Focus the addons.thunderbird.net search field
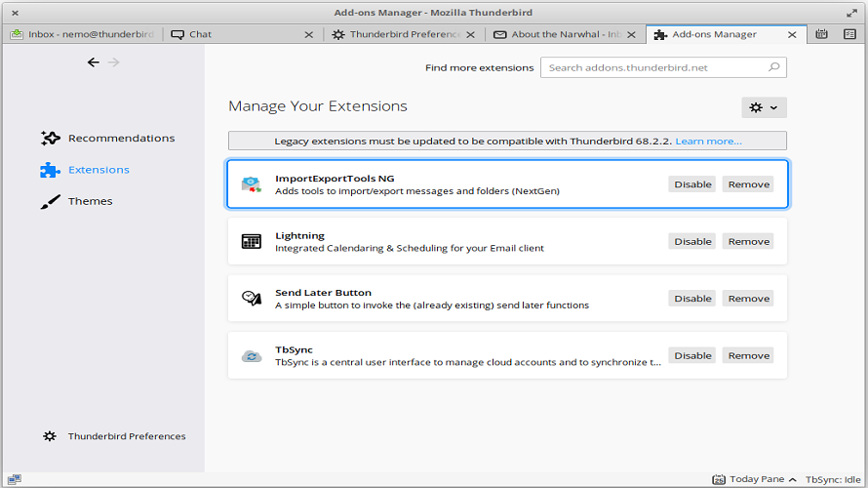Image resolution: width=868 pixels, height=488 pixels. (x=663, y=67)
